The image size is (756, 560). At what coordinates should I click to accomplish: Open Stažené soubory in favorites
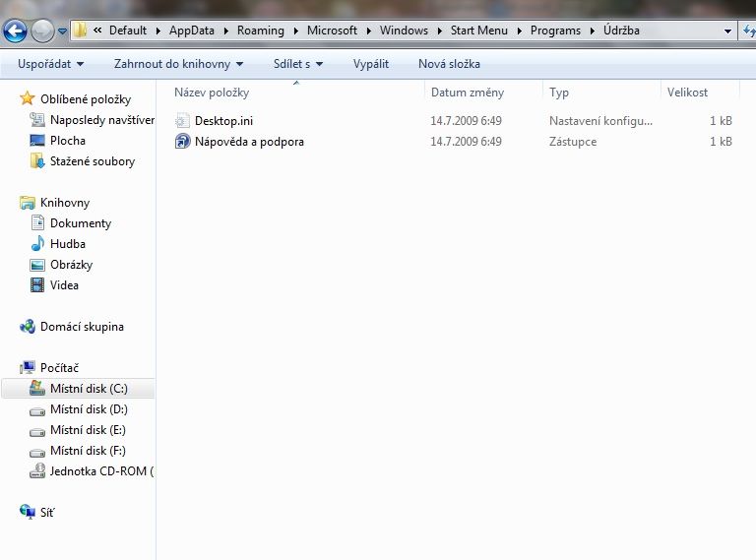(93, 161)
